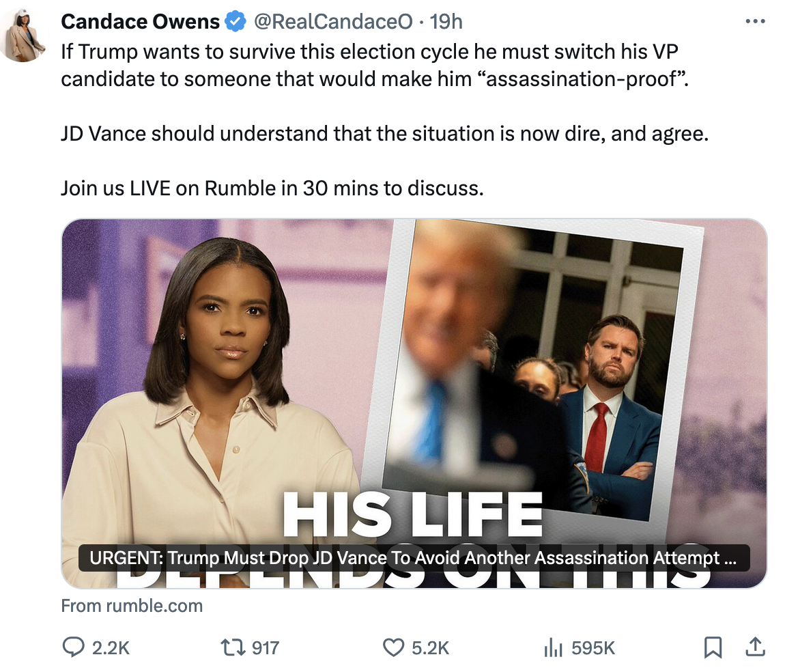Screen dimensions: 785x672
Task: Open view analytics bar chart icon
Action: 553,647
